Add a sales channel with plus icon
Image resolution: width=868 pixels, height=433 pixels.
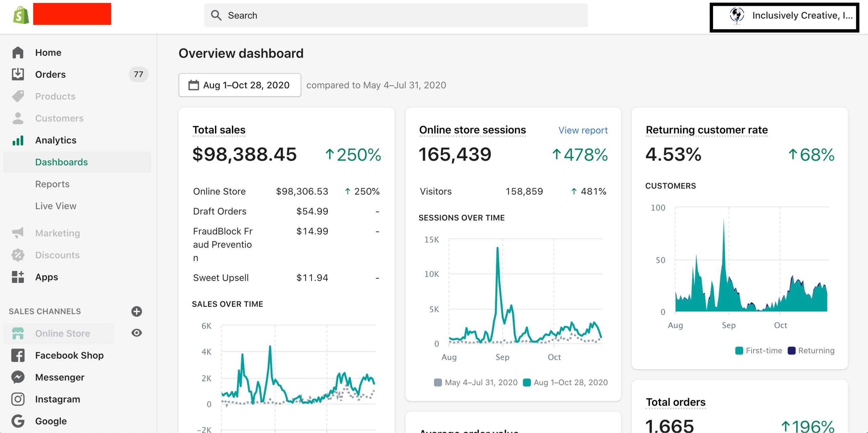click(x=137, y=311)
